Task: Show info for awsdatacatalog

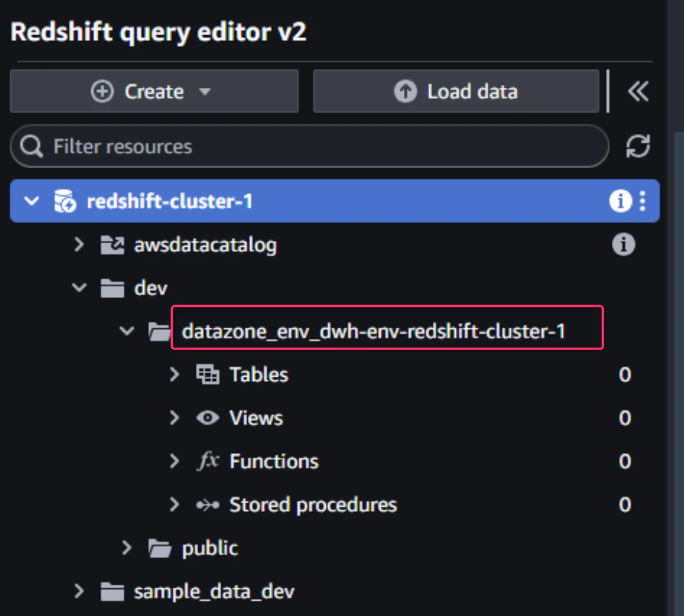Action: click(623, 244)
